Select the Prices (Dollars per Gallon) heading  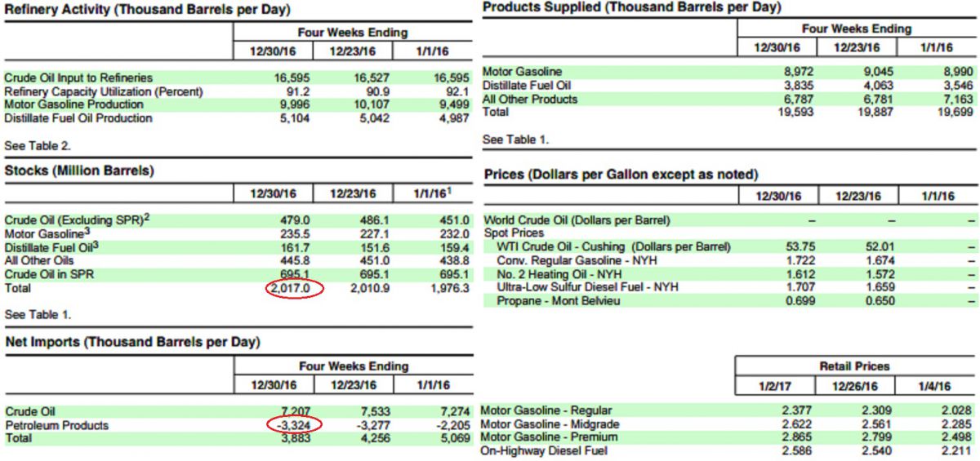pyautogui.click(x=621, y=175)
